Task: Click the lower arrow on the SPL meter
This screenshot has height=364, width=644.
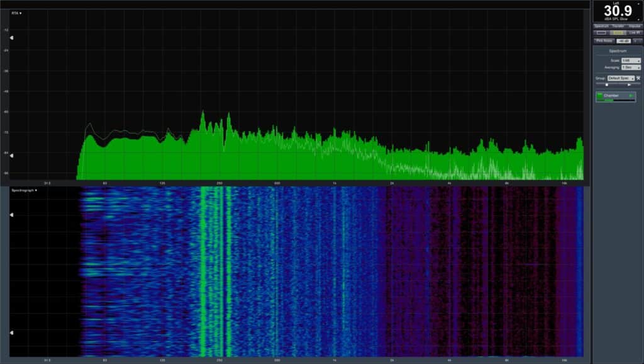Action: (x=639, y=20)
